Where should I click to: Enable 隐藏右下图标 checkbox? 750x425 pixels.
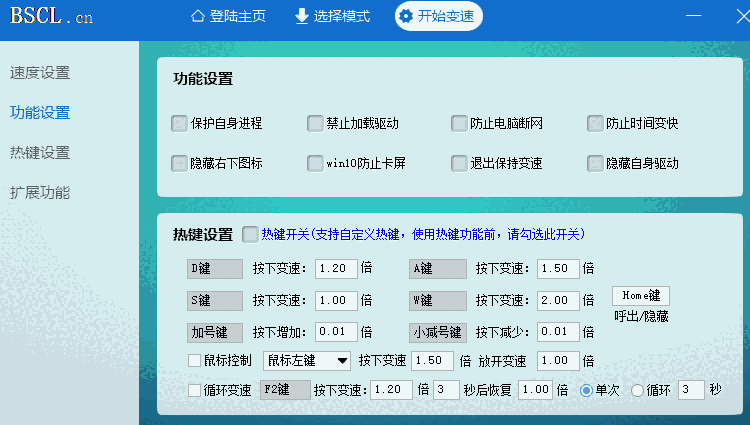(179, 163)
